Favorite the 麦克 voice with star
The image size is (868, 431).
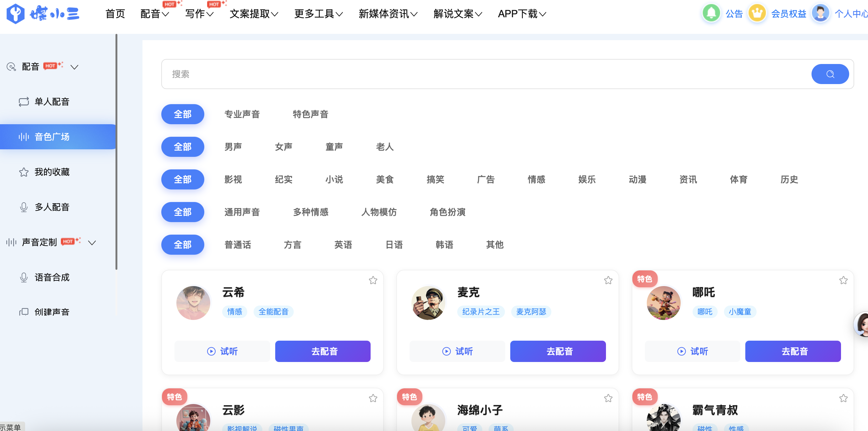(608, 280)
